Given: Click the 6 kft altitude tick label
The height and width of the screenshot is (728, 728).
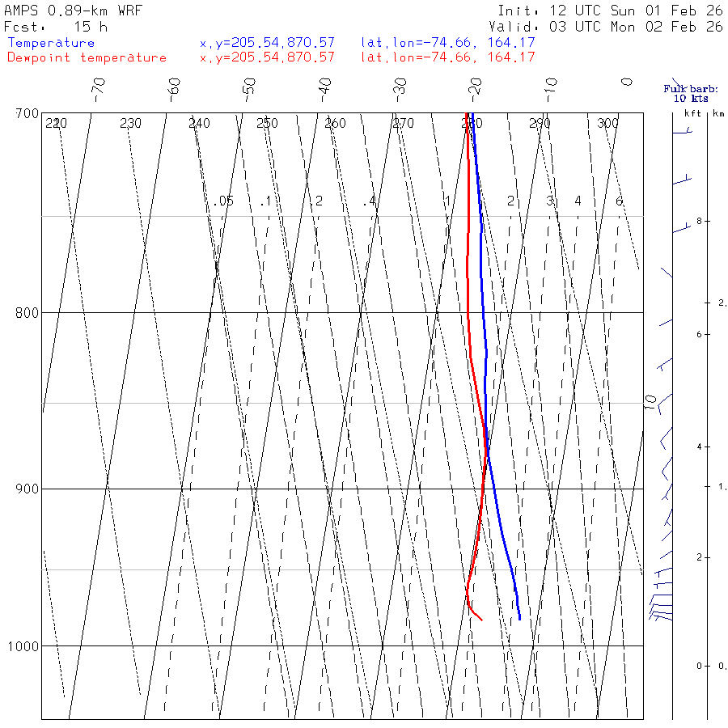Looking at the screenshot, I should [699, 335].
